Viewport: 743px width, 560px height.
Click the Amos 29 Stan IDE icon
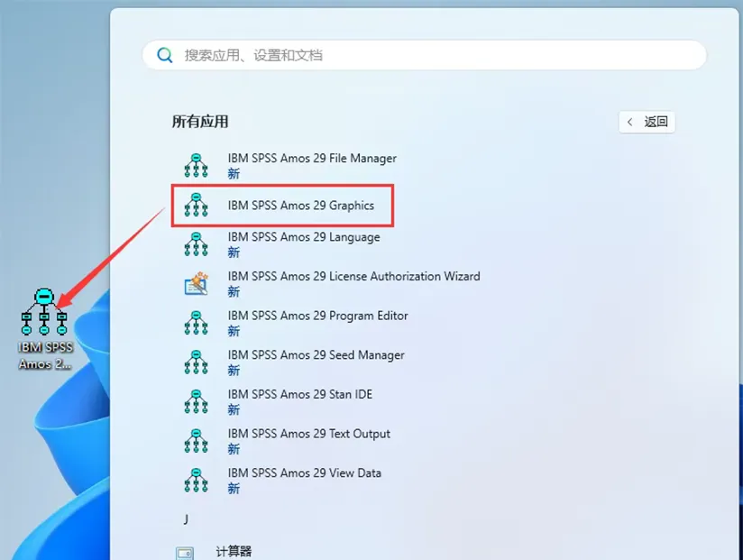pos(197,402)
